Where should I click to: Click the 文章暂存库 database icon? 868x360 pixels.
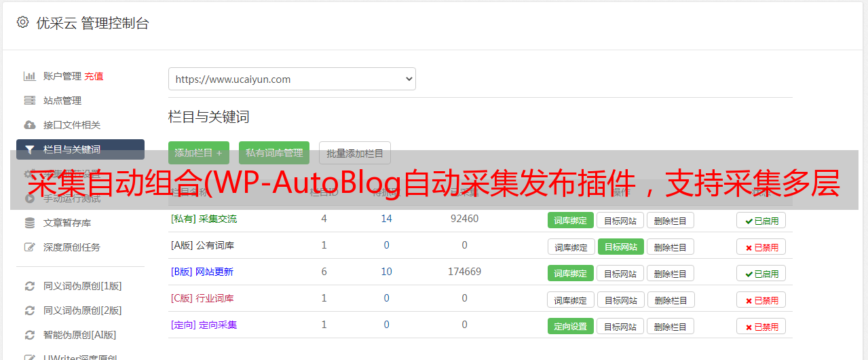29,223
